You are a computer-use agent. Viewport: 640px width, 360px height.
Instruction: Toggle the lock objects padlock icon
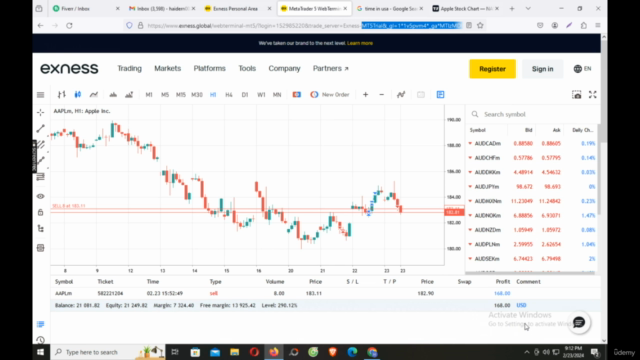click(x=40, y=212)
